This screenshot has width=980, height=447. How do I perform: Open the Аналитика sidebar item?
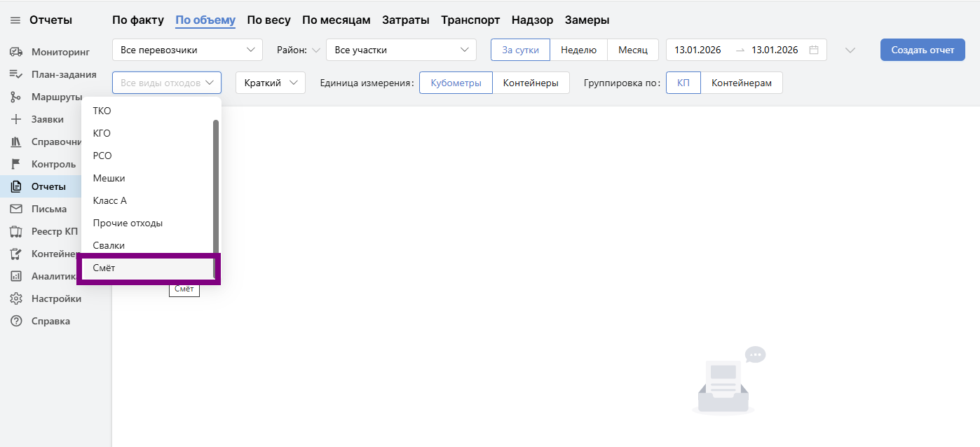(x=17, y=275)
